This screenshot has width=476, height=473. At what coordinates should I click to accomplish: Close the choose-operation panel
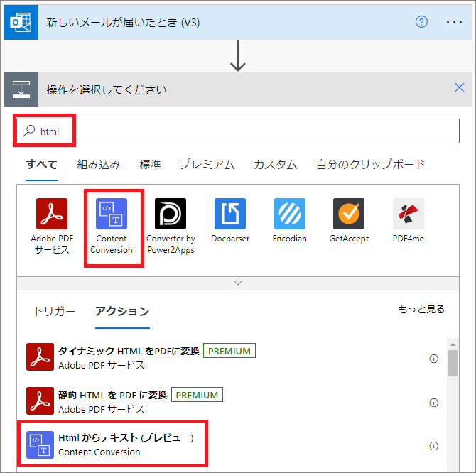pyautogui.click(x=459, y=87)
